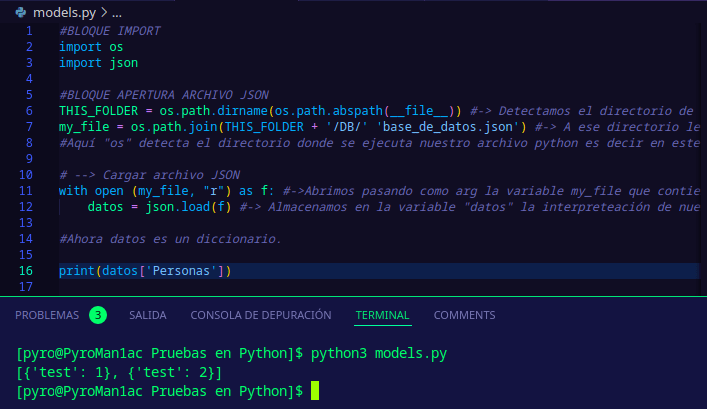The height and width of the screenshot is (409, 707).
Task: Open the models.py breadcrumb item
Action: coord(63,13)
